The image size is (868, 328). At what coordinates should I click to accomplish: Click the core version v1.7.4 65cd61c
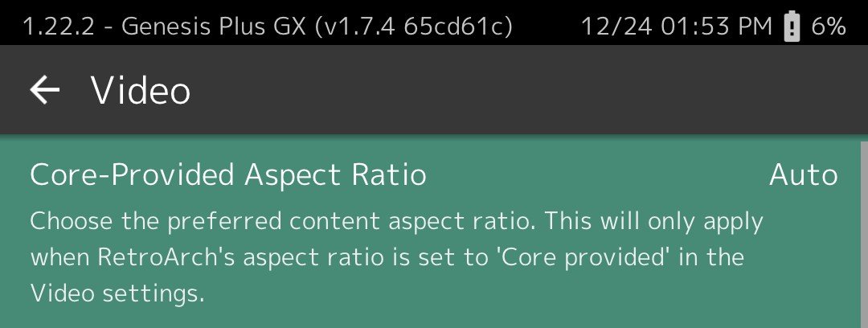coord(415,27)
